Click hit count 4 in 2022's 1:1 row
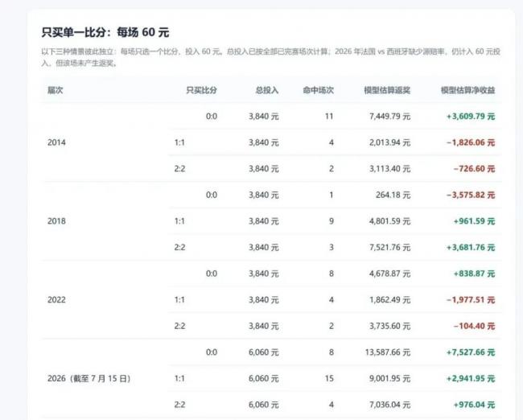The image size is (523, 420). pyautogui.click(x=332, y=299)
